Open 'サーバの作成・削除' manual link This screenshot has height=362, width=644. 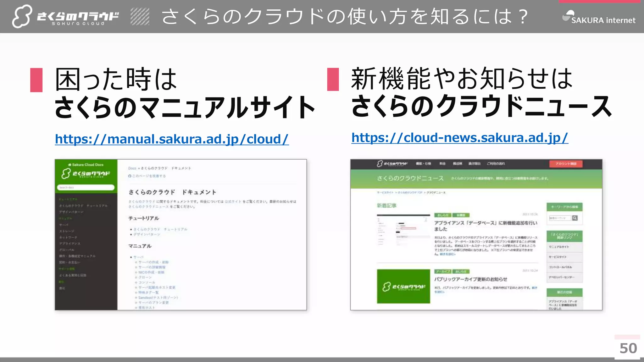click(x=153, y=262)
